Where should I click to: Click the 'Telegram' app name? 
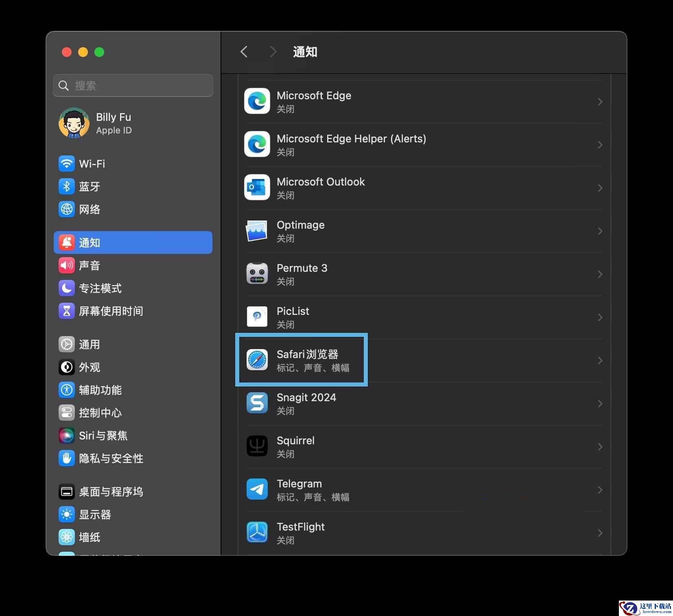(299, 484)
